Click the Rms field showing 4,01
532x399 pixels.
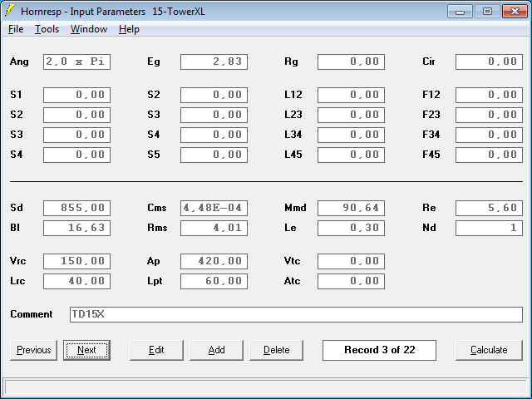[214, 228]
